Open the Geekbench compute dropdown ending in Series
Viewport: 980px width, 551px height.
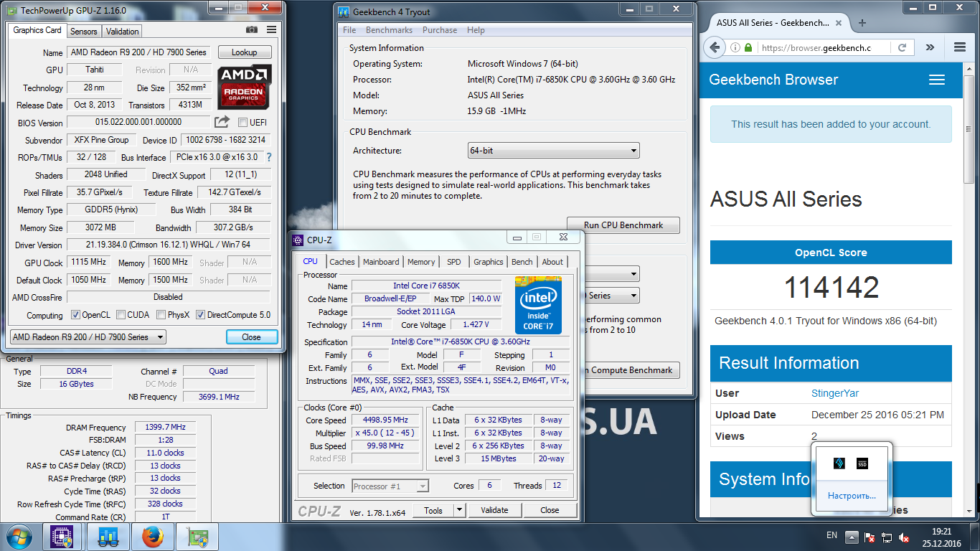[613, 295]
